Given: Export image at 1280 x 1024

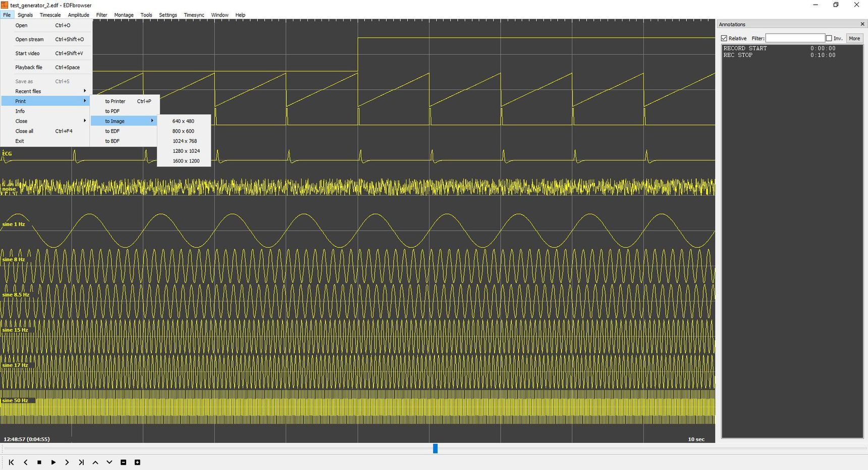Looking at the screenshot, I should [184, 151].
